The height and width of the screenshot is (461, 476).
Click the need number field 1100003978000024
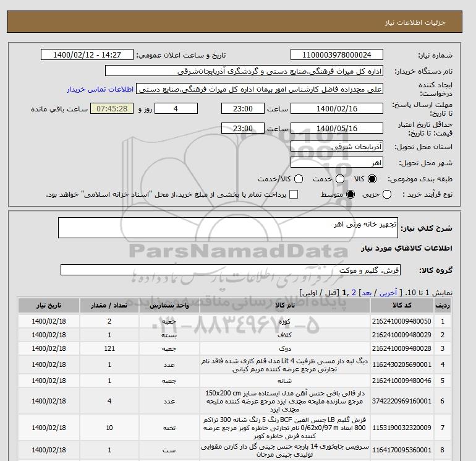337,54
